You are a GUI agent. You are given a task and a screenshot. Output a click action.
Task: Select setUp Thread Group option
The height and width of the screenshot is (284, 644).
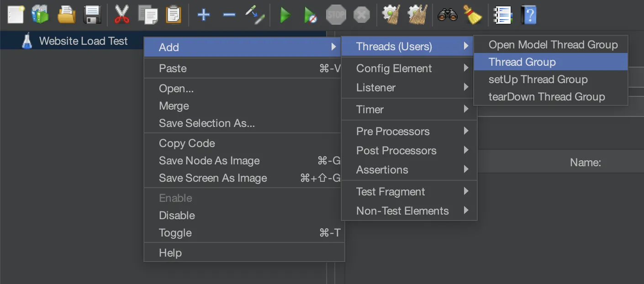(x=538, y=79)
